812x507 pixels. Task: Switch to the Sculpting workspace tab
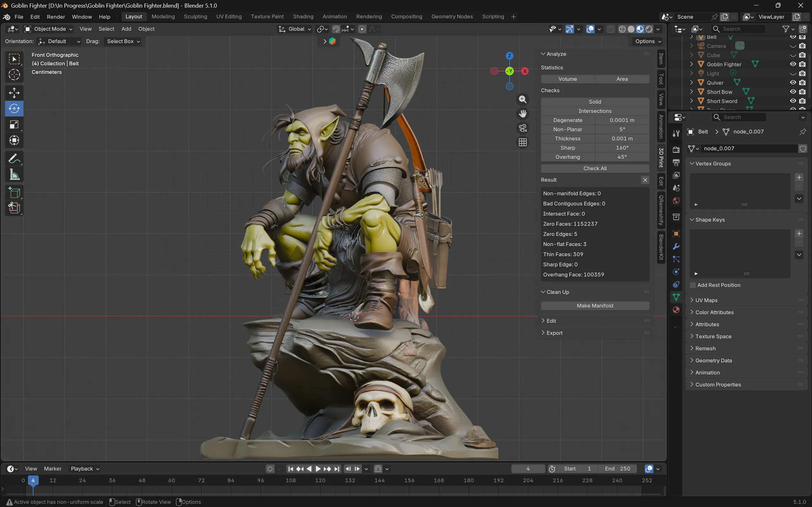[195, 17]
